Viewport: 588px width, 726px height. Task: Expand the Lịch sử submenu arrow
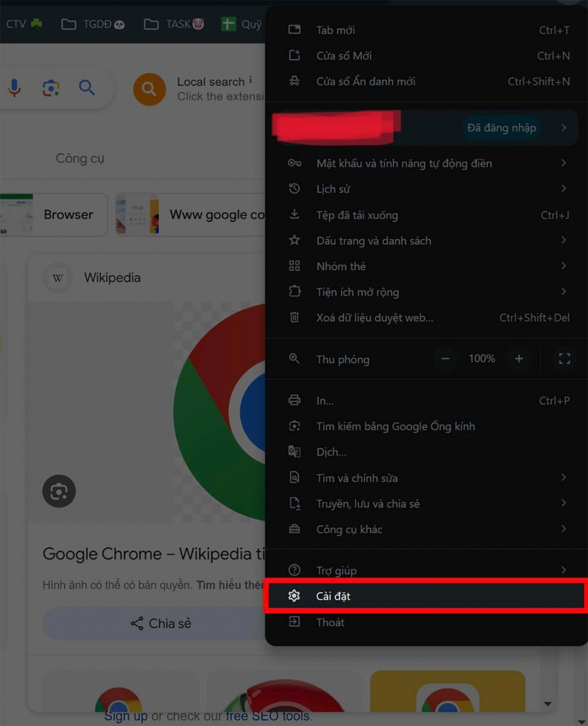coord(564,188)
